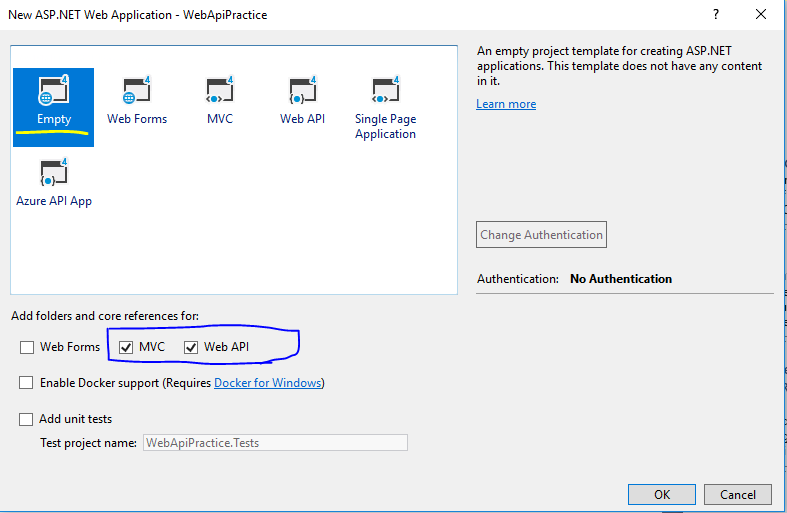787x513 pixels.
Task: Click the Test project name field
Action: [275, 443]
